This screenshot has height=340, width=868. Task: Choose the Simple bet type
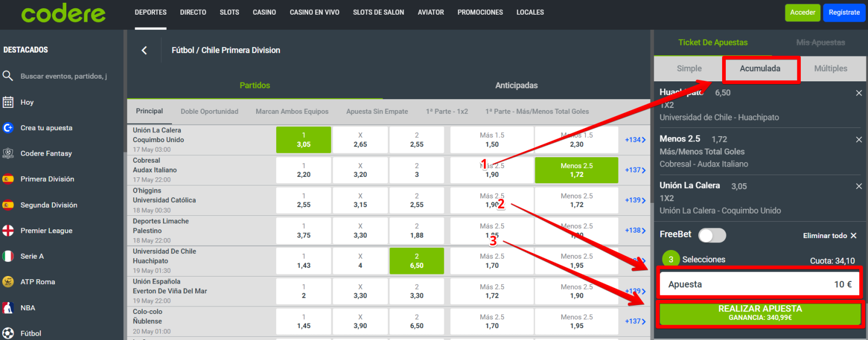pyautogui.click(x=689, y=69)
